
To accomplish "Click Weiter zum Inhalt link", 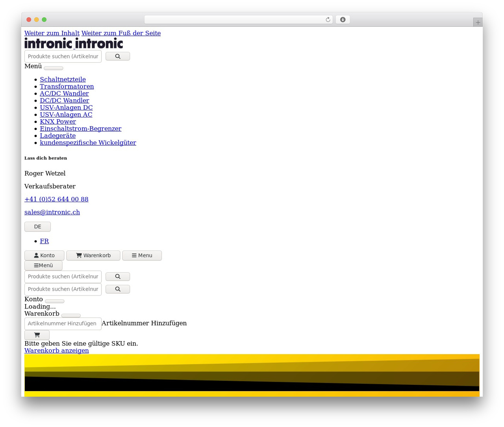I will (52, 33).
